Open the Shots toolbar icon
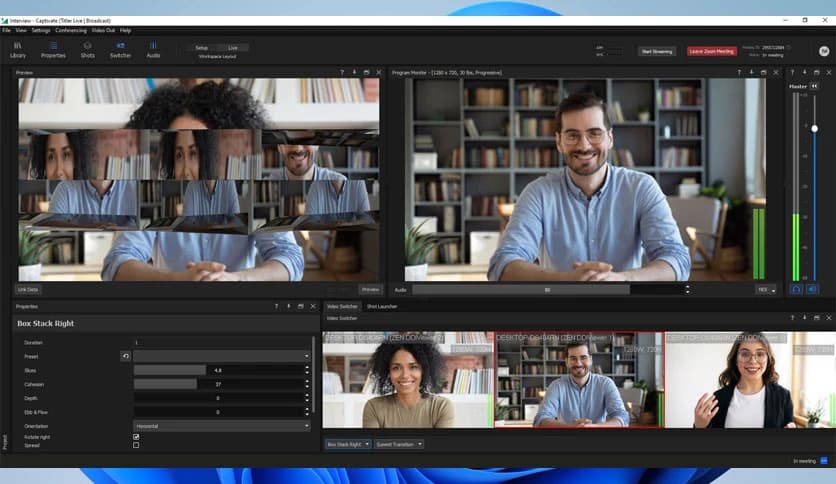Viewport: 836px width, 484px height. 87,50
